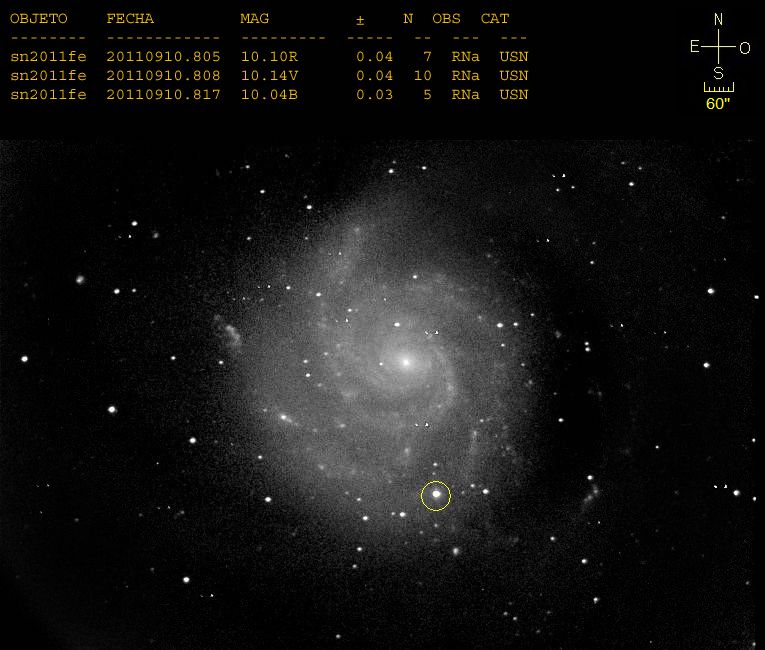This screenshot has height=650, width=765.
Task: Click the N value 7
Action: coord(427,57)
